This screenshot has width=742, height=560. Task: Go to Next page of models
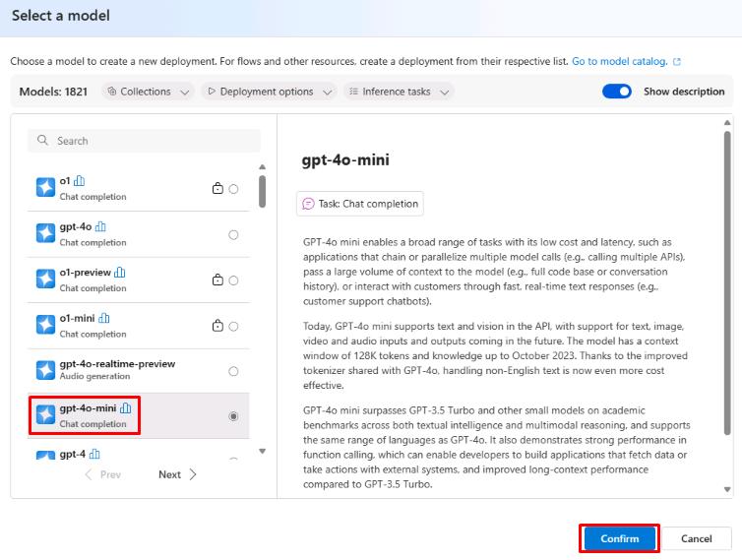(177, 474)
